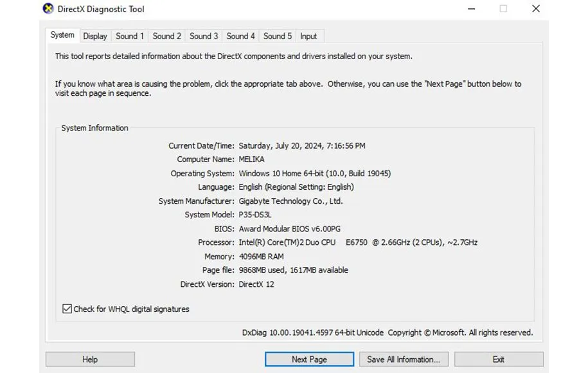
Task: Switch to the Display tab
Action: [x=95, y=36]
